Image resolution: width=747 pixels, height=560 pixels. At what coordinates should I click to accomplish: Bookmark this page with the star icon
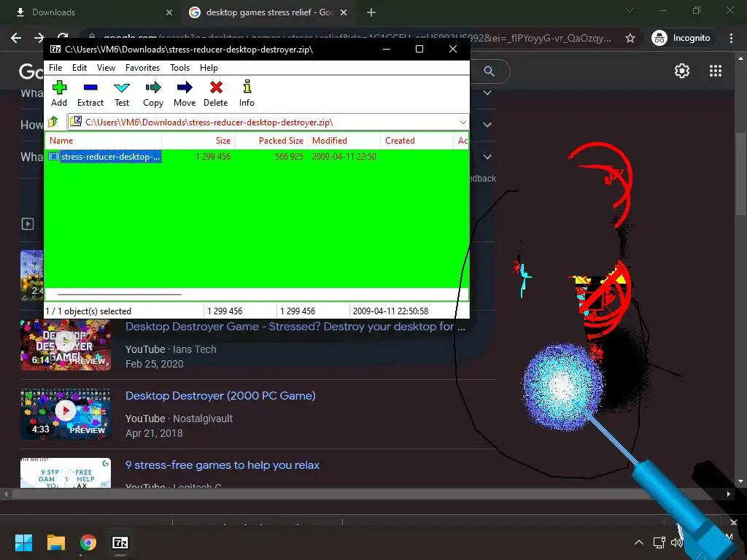tap(630, 38)
